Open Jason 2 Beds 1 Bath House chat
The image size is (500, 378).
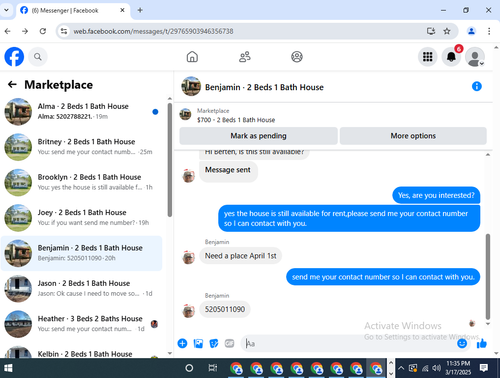coord(82,289)
